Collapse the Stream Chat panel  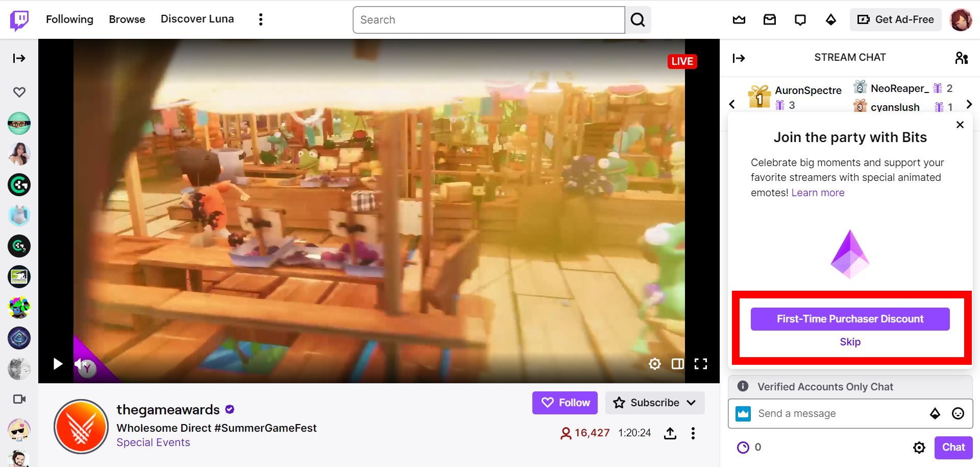click(x=739, y=58)
